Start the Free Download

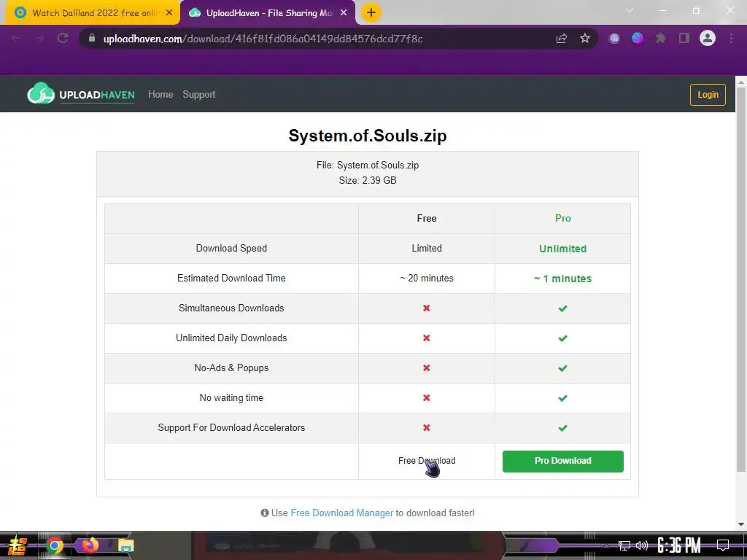(427, 461)
